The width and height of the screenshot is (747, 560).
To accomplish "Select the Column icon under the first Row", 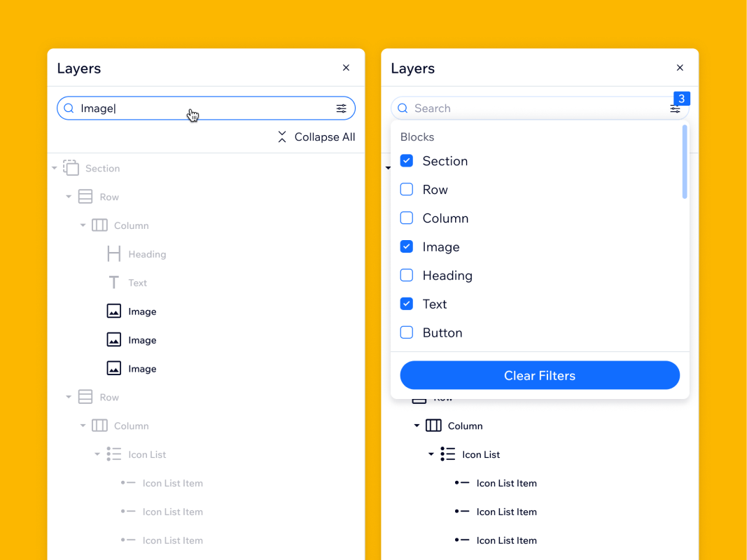I will pyautogui.click(x=99, y=225).
